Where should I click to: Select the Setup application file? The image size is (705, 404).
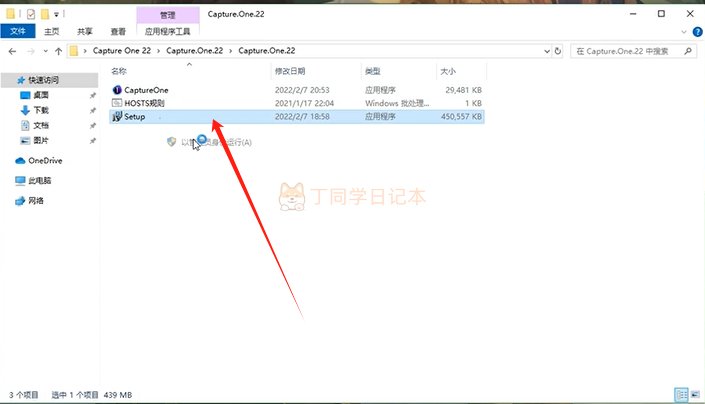(x=297, y=116)
